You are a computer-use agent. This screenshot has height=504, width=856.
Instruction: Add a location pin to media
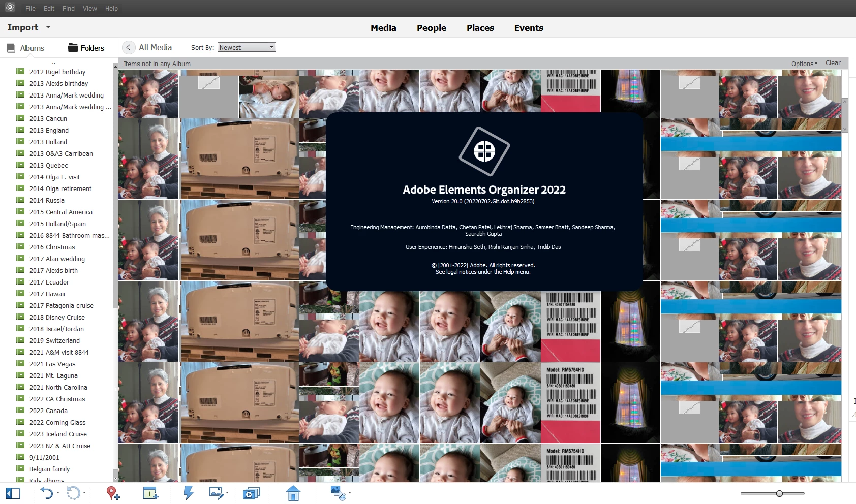tap(112, 493)
